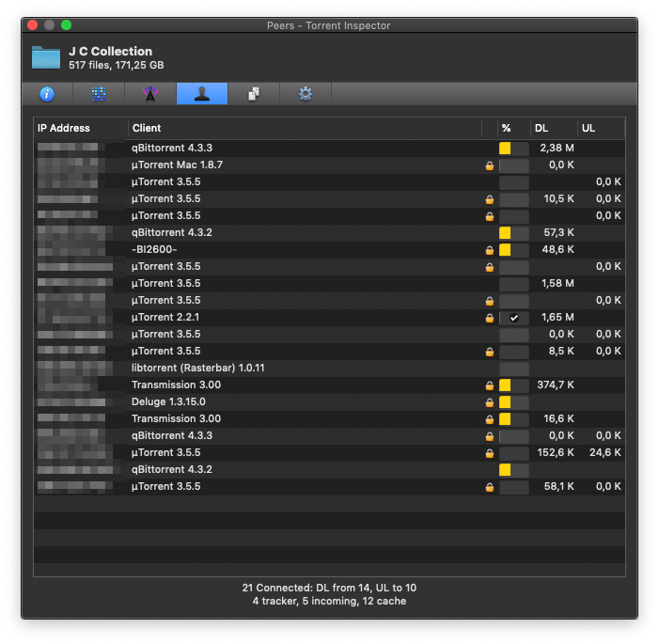Click lock icon on µTorrent 3.5.5 58,1 K row
The width and height of the screenshot is (659, 644).
pos(489,487)
